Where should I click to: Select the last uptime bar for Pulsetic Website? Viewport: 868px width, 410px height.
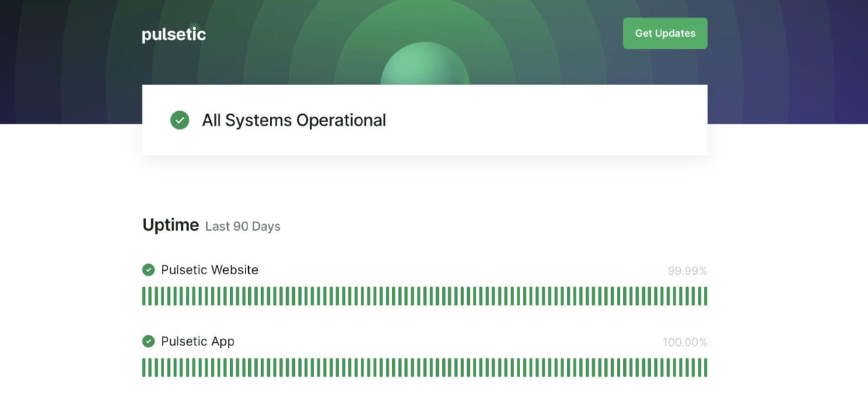pos(705,295)
